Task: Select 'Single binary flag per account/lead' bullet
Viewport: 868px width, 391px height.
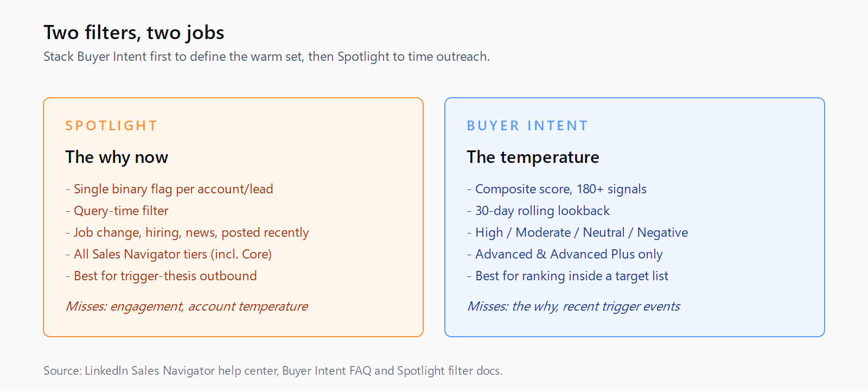Action: [x=169, y=189]
